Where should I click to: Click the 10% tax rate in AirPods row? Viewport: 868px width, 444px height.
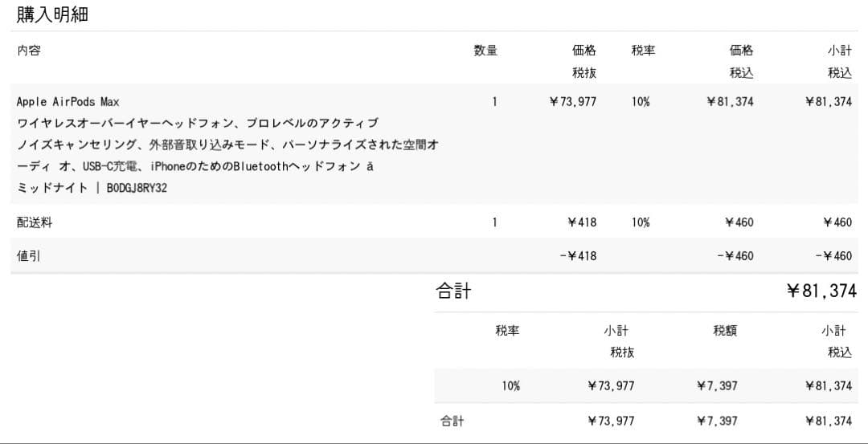[x=641, y=102]
